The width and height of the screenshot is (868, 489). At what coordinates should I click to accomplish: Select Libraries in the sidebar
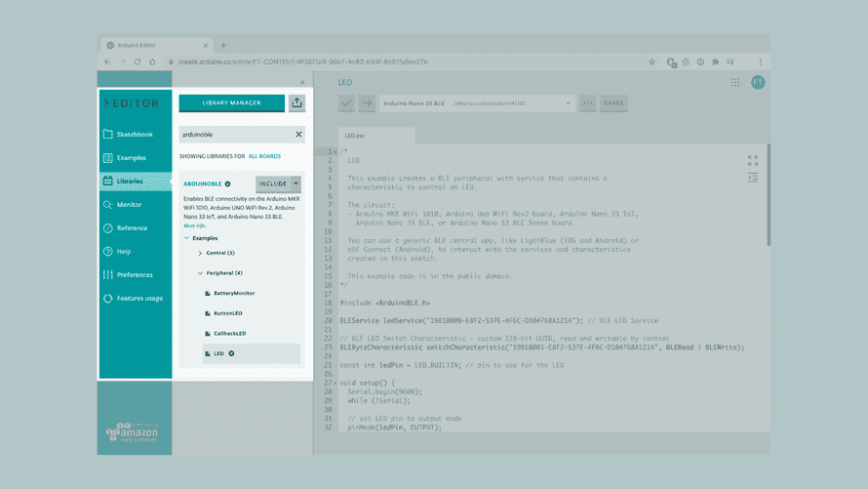(135, 182)
